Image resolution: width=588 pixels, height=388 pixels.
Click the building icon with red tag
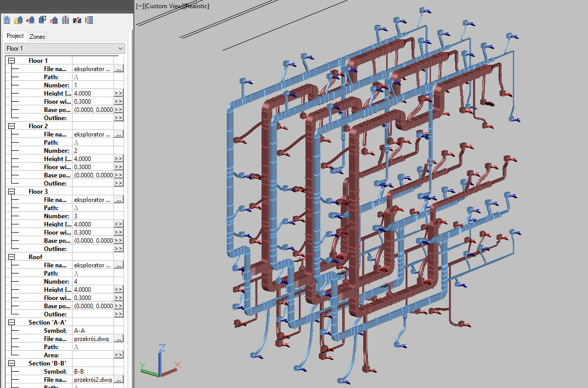coord(54,20)
